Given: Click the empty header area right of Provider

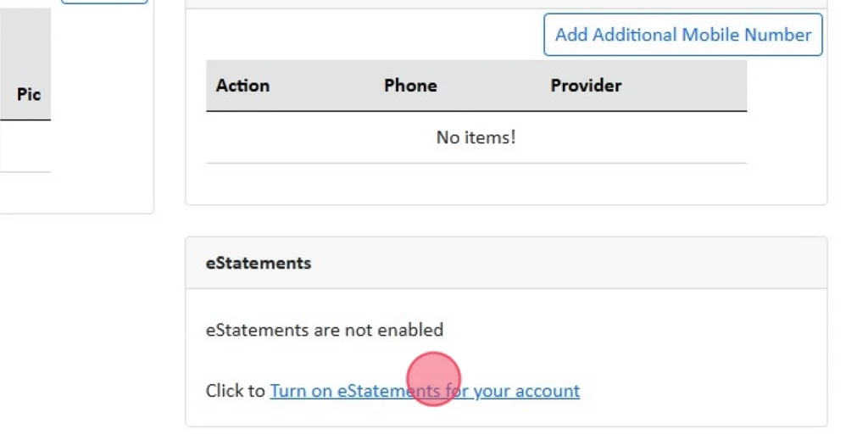Looking at the screenshot, I should pos(687,86).
